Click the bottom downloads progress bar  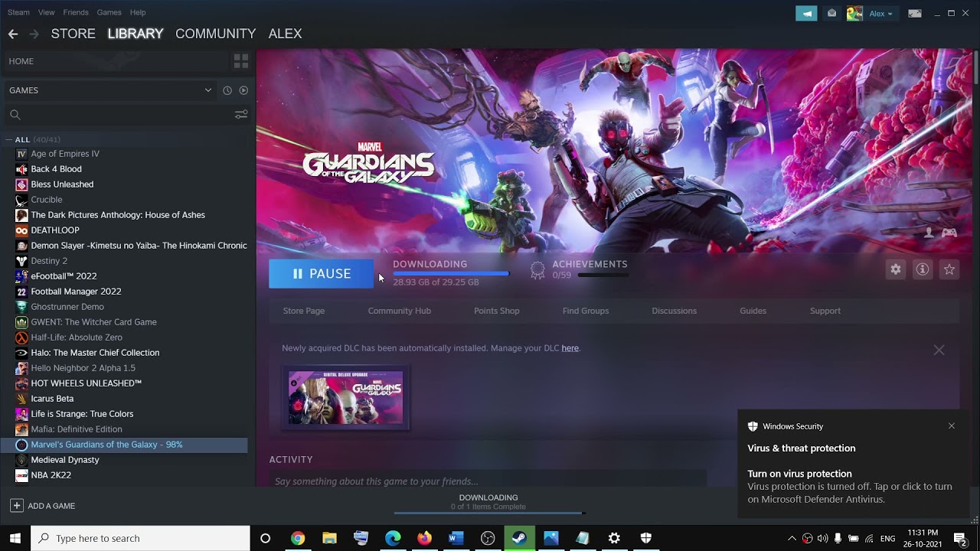(488, 513)
